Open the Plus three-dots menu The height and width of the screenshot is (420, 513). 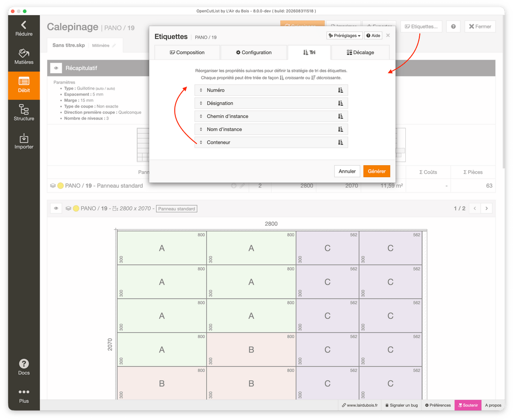click(x=24, y=396)
